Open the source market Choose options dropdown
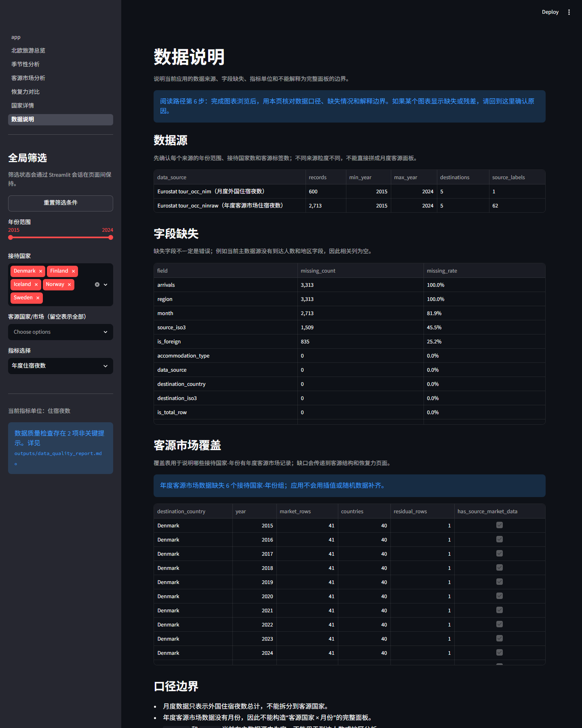The width and height of the screenshot is (582, 728). point(61,332)
